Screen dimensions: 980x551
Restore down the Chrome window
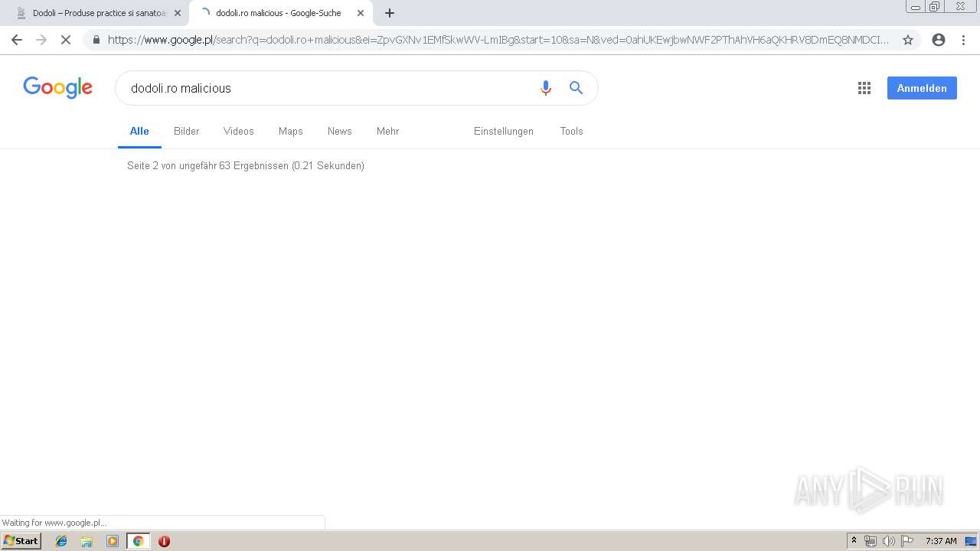click(935, 7)
